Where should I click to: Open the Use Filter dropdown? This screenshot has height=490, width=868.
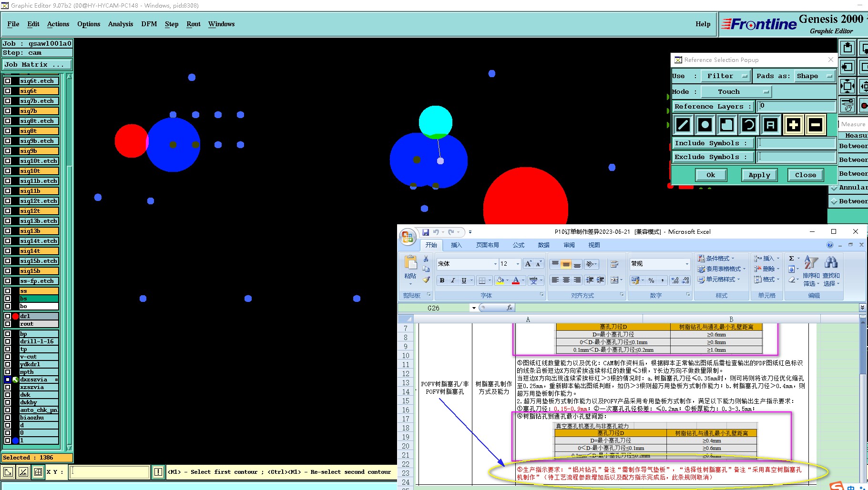pyautogui.click(x=725, y=76)
